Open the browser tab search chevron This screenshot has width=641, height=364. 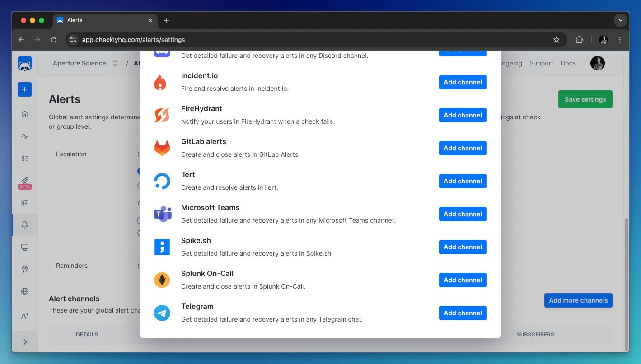click(621, 20)
